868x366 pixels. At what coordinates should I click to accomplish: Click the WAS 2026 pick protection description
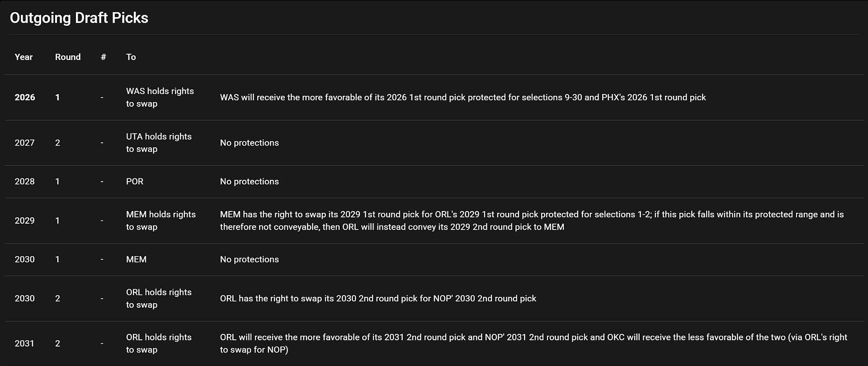463,98
